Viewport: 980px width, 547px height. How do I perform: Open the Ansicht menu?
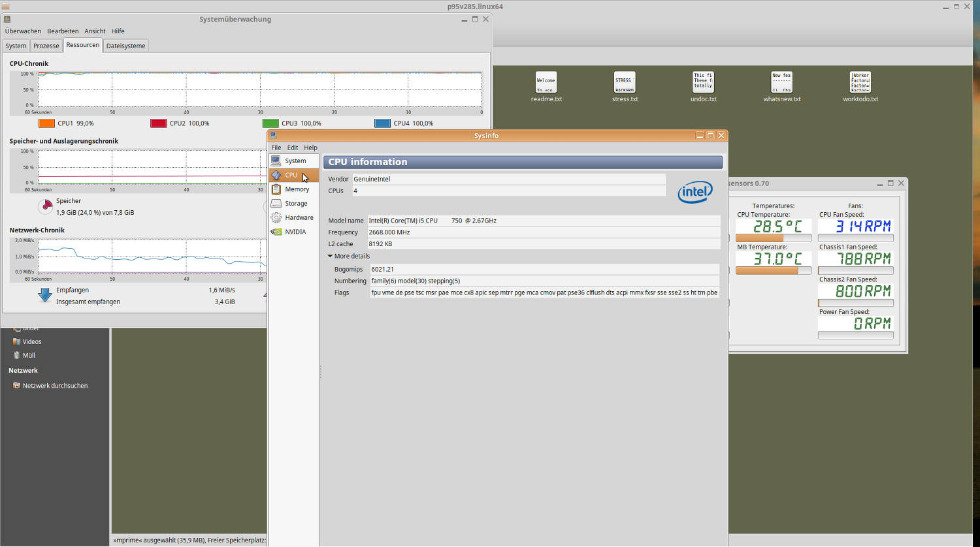(x=95, y=31)
